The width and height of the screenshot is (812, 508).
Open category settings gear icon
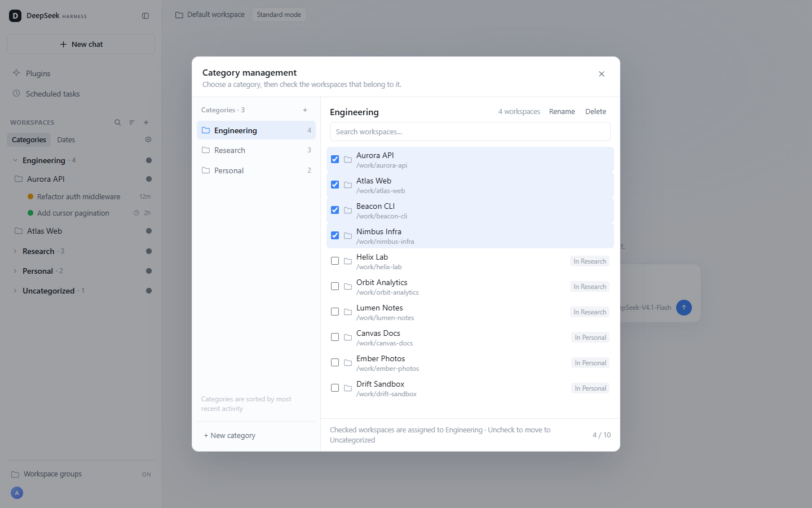pyautogui.click(x=148, y=139)
